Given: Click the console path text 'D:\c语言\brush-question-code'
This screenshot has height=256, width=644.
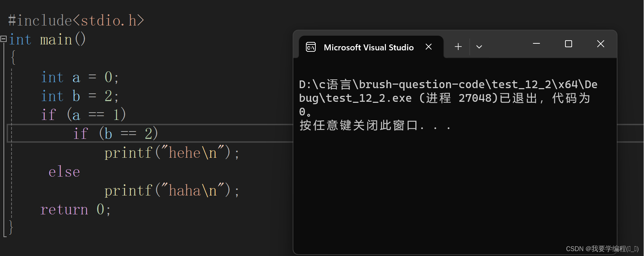Looking at the screenshot, I should [395, 84].
